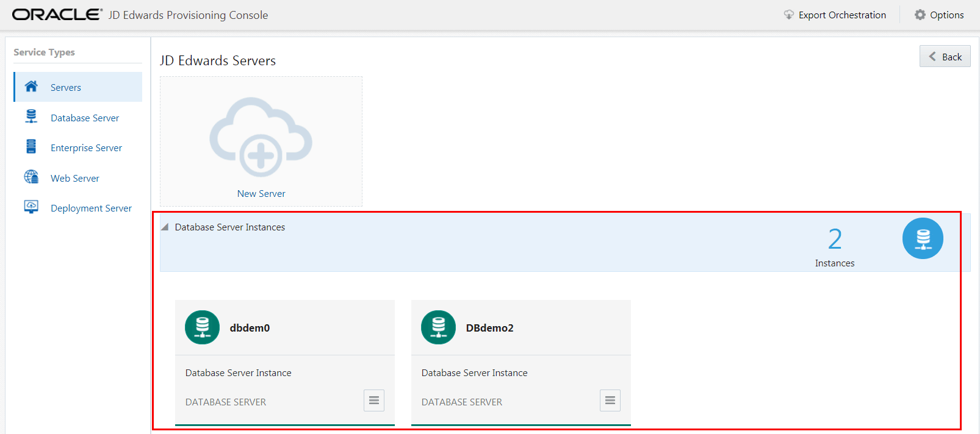Click the Export Orchestration cloud icon
The image size is (980, 434).
[789, 15]
